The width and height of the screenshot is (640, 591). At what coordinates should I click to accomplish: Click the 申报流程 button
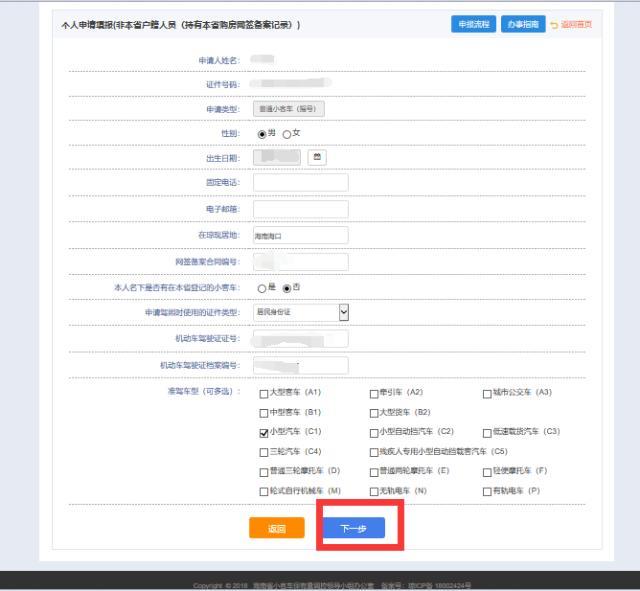click(472, 24)
